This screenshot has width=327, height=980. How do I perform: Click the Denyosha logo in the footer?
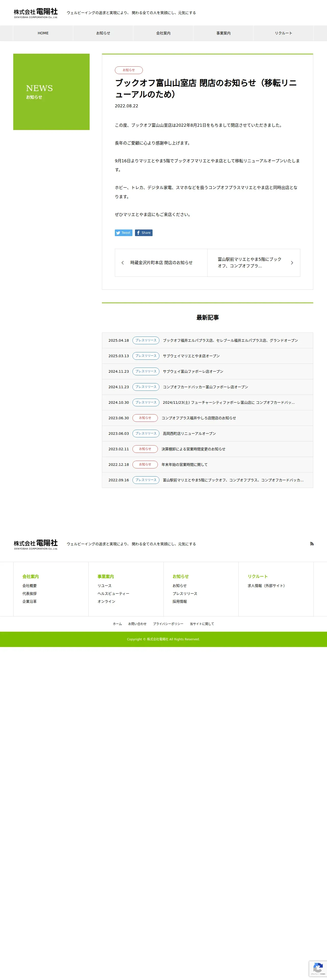[36, 544]
